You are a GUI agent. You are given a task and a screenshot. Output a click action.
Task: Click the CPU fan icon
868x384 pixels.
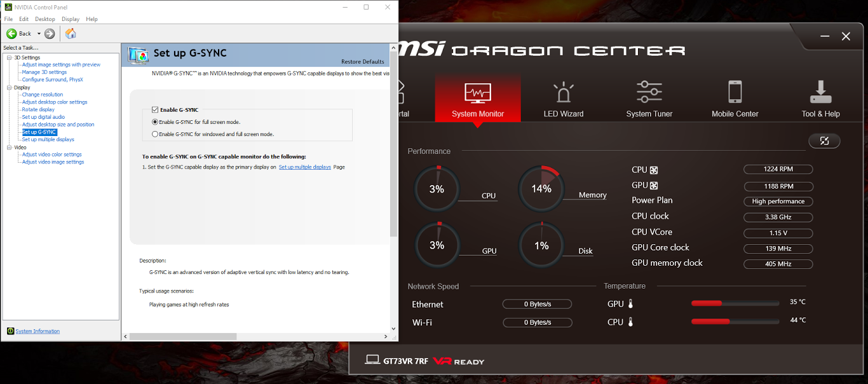pos(654,170)
